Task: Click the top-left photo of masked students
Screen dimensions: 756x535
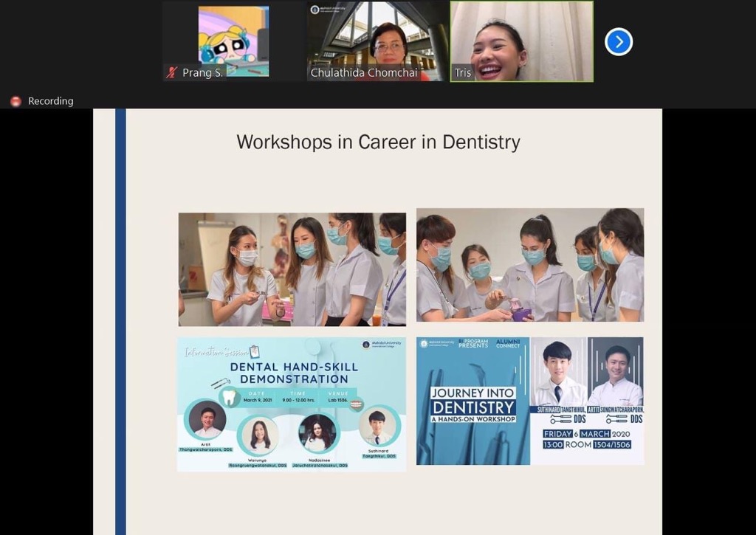Action: click(x=292, y=269)
